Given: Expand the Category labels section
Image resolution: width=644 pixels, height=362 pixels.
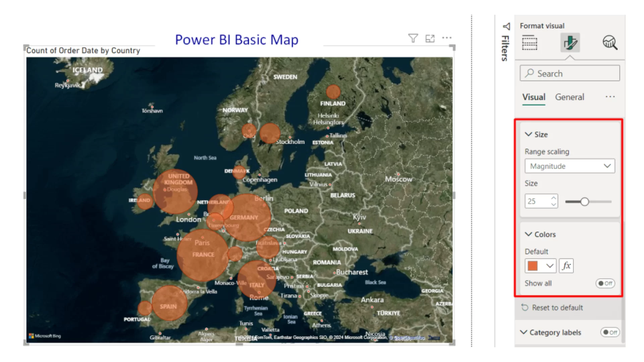Looking at the screenshot, I should coord(524,332).
